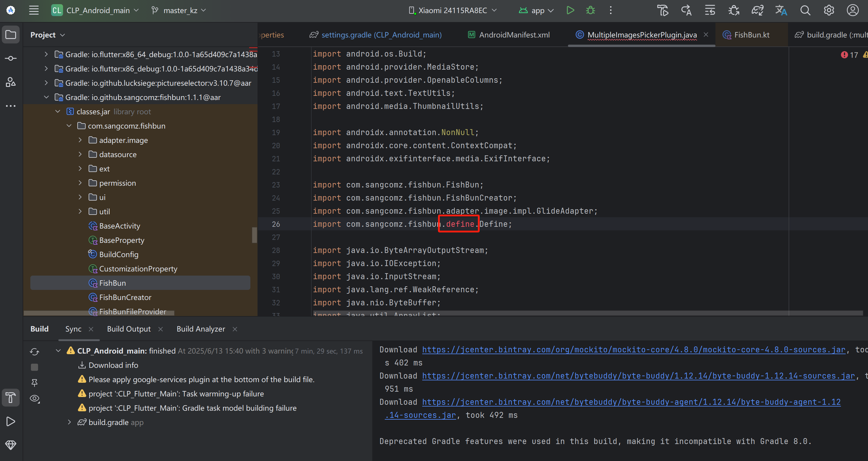This screenshot has height=461, width=868.
Task: Expand the adapter.image package folder
Action: [80, 140]
